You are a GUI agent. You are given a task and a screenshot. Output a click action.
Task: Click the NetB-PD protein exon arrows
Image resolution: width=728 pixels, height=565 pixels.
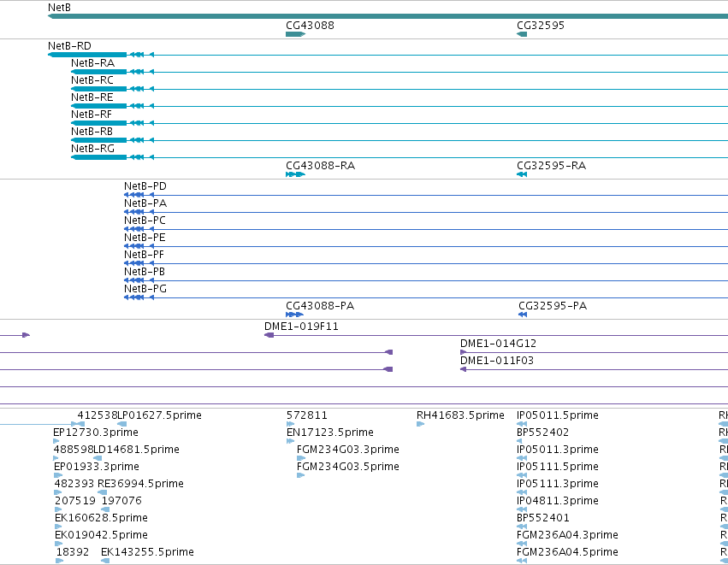(139, 195)
